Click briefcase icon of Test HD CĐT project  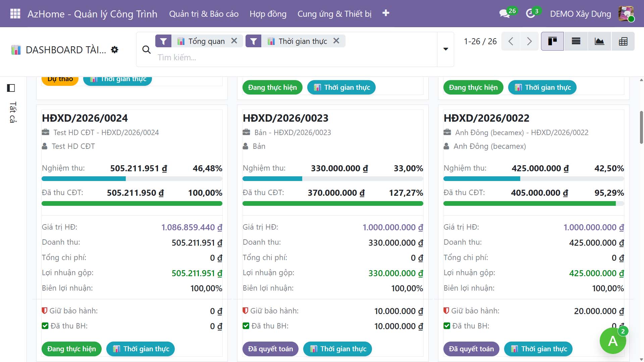pyautogui.click(x=45, y=132)
